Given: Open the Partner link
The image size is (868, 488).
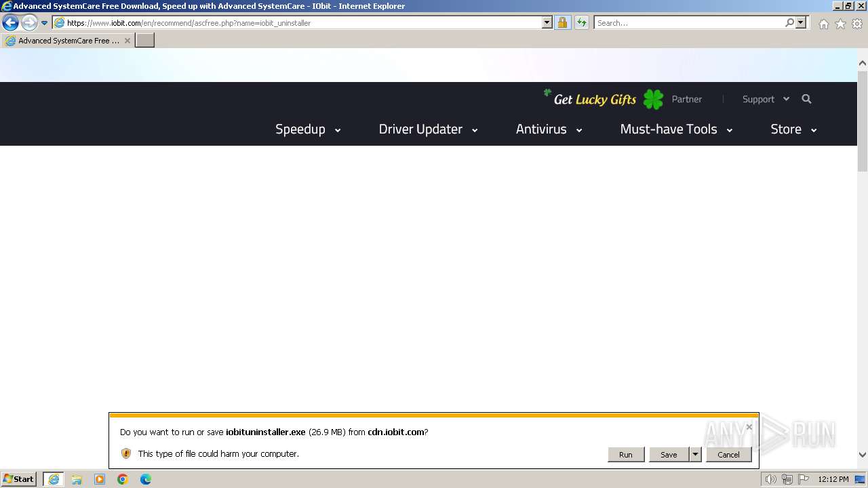Looking at the screenshot, I should [x=686, y=99].
